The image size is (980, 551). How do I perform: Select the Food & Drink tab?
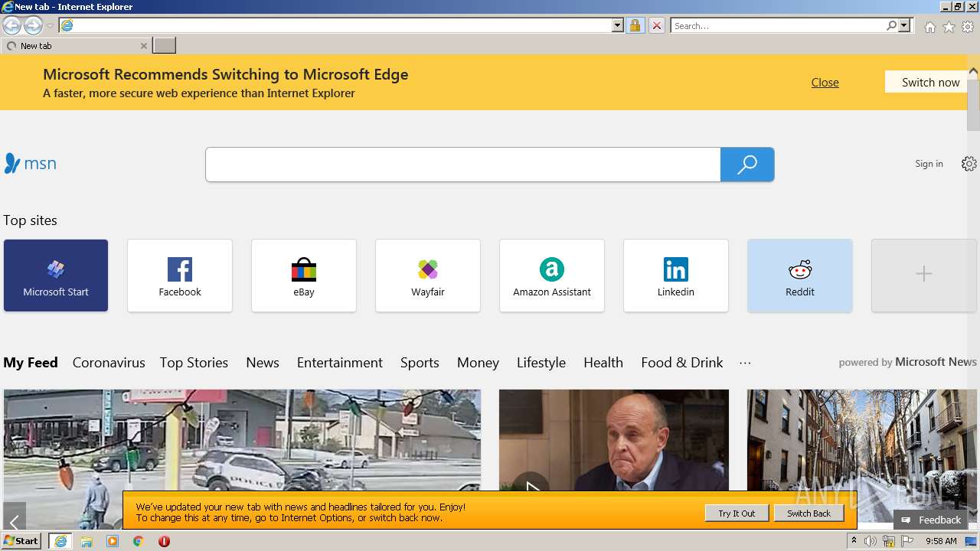(682, 363)
